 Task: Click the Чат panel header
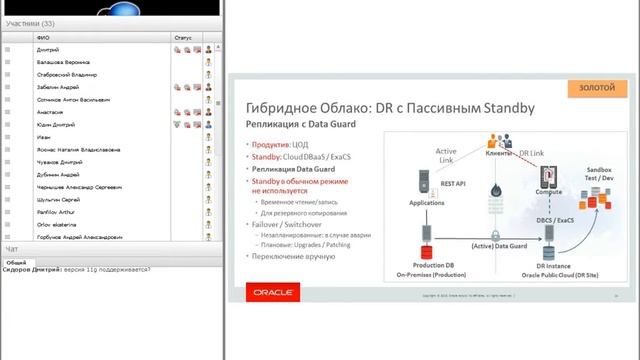pos(112,249)
